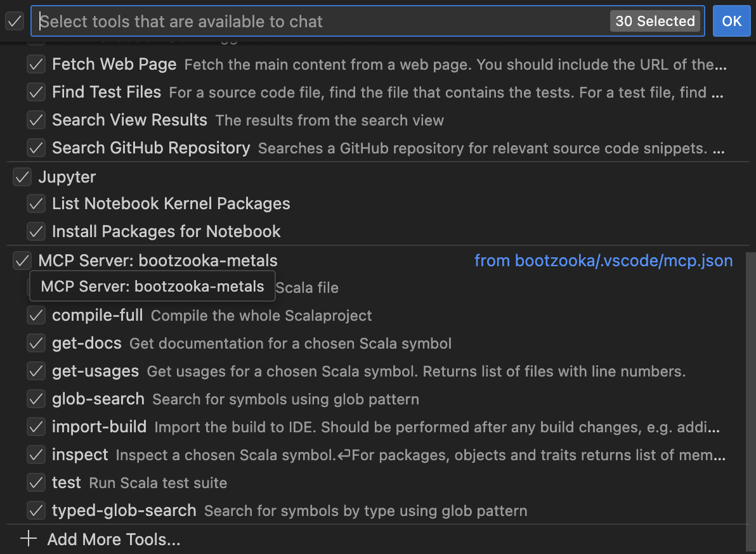Toggle the test tool checkbox
756x554 pixels.
(36, 483)
